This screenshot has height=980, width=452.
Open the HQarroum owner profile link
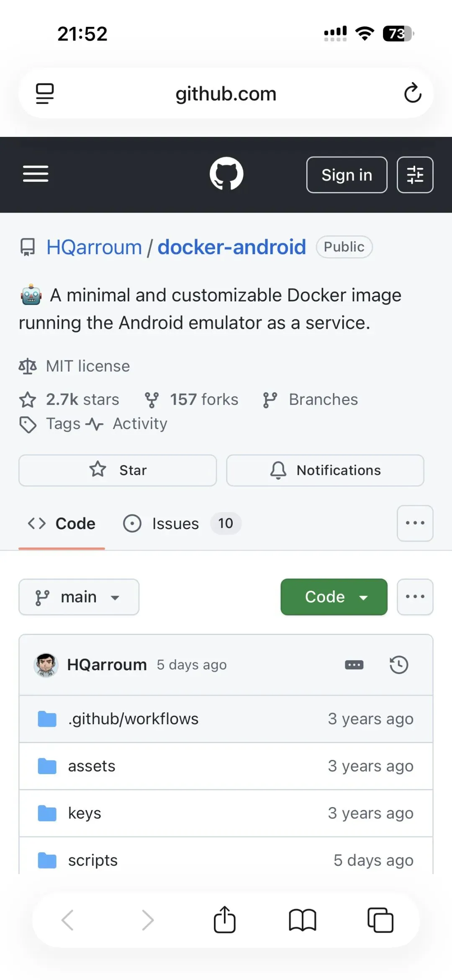tap(94, 247)
